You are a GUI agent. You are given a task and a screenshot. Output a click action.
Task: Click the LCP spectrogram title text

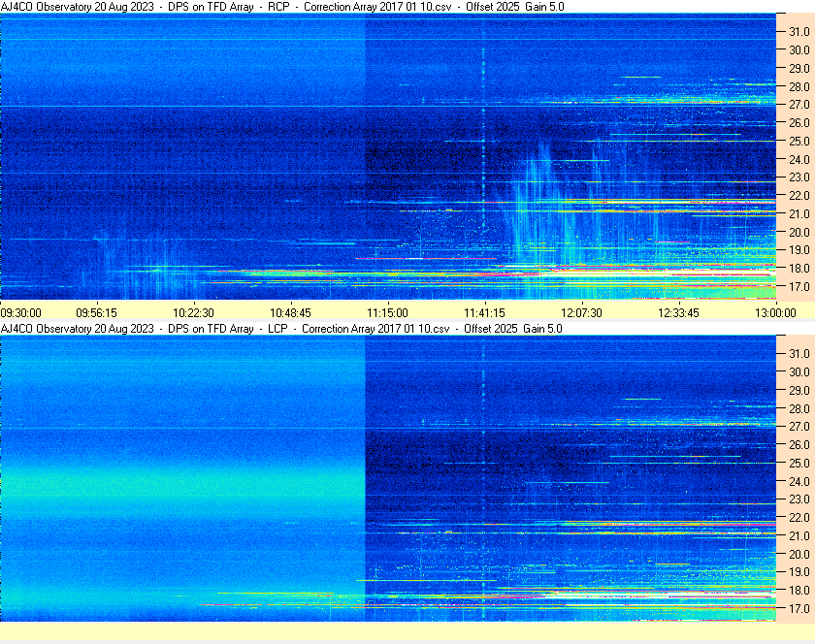(281, 329)
